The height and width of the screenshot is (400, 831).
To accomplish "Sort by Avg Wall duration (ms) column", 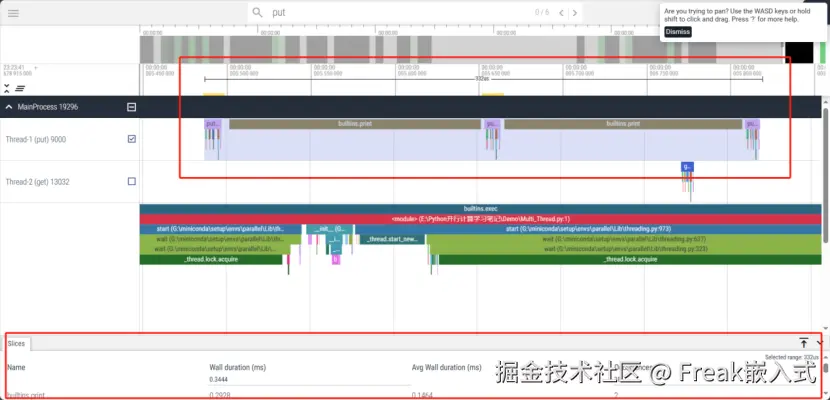I will (447, 367).
